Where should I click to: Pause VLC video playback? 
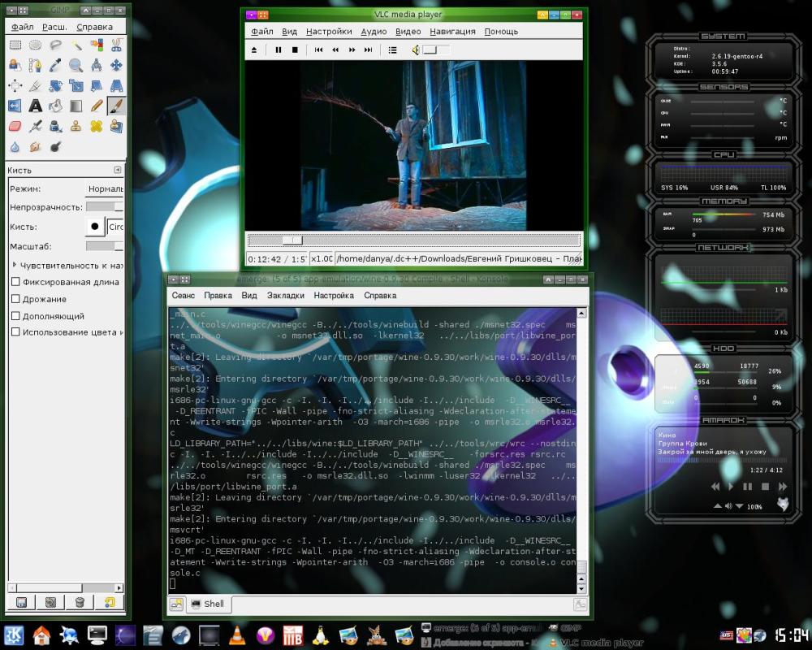pos(278,50)
